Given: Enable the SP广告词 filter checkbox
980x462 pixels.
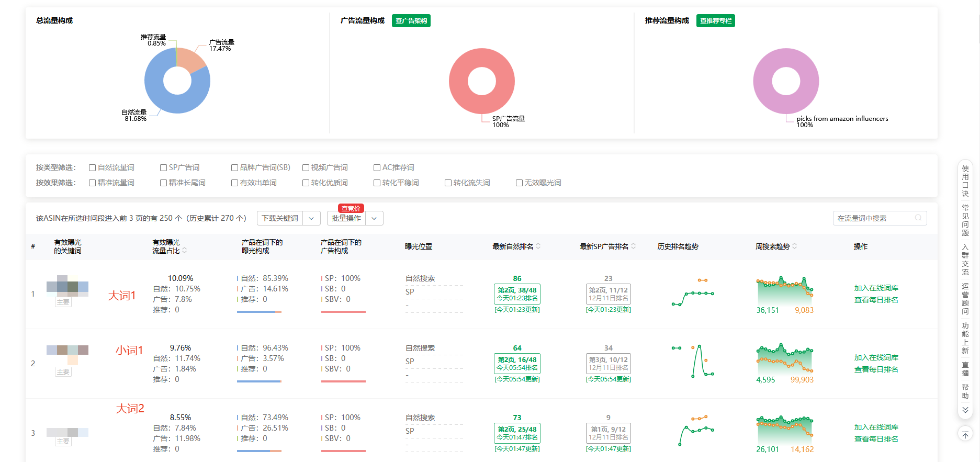Looking at the screenshot, I should click(x=164, y=168).
